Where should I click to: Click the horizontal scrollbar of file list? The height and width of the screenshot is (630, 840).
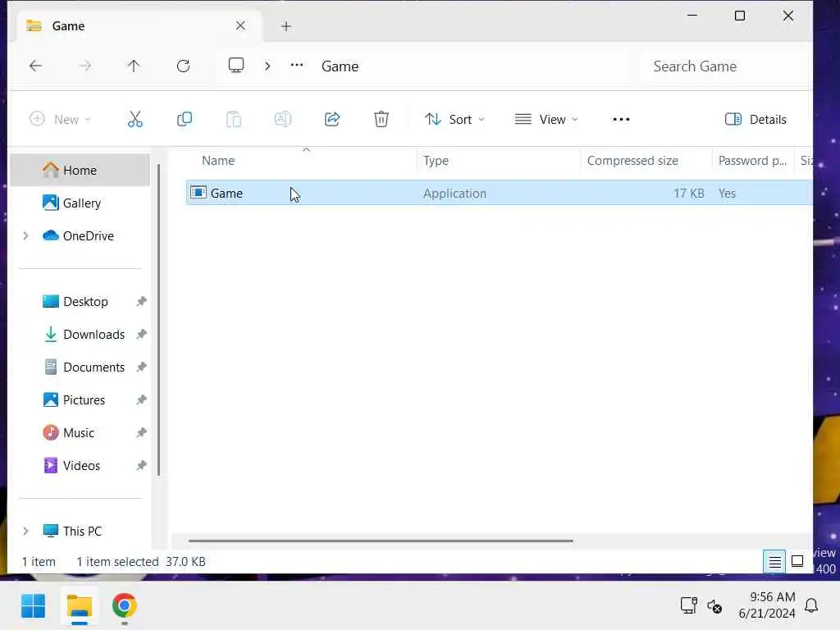click(381, 541)
